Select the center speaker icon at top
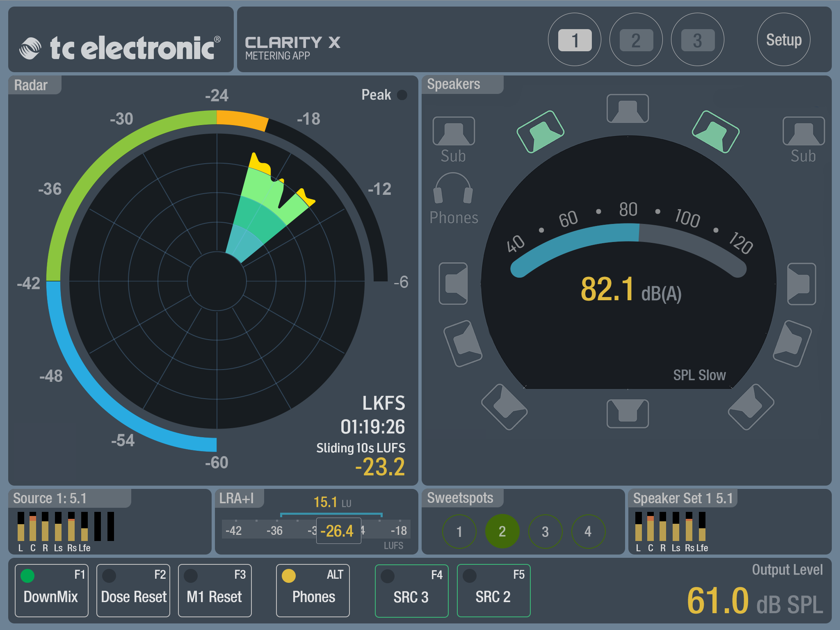The image size is (840, 630). coord(628,109)
